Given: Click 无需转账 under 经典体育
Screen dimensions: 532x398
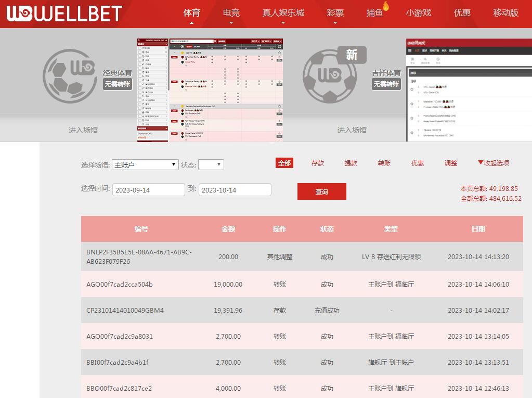Looking at the screenshot, I should [x=118, y=84].
